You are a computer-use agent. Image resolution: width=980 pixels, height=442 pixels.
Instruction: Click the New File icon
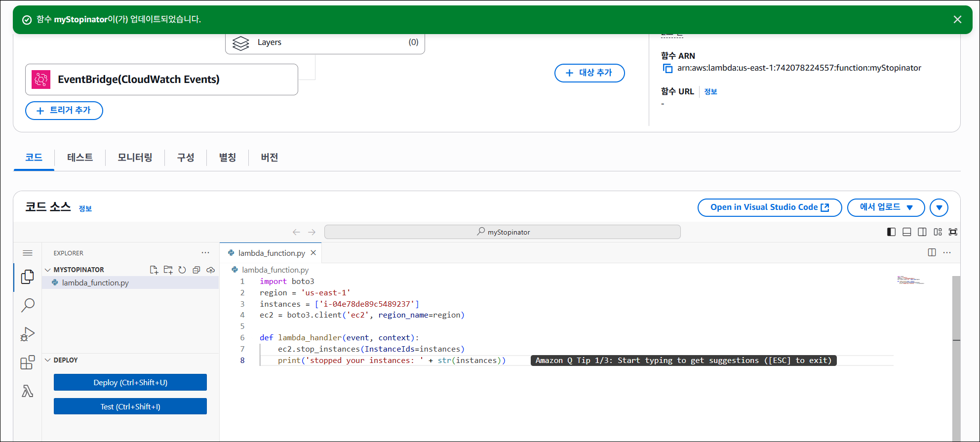154,270
